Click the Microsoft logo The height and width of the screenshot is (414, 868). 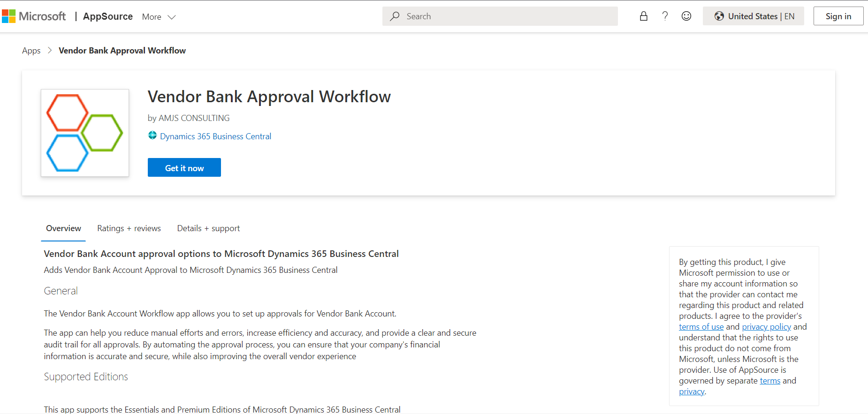(34, 16)
